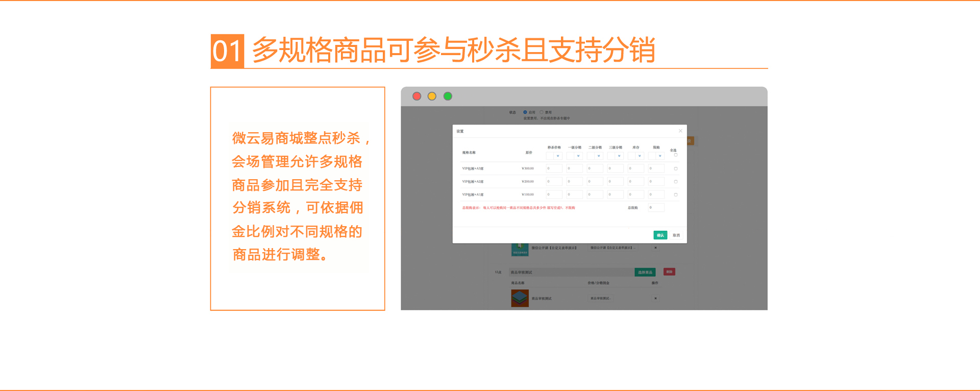Click the 12点 time slot label
The width and height of the screenshot is (980, 391).
click(498, 272)
